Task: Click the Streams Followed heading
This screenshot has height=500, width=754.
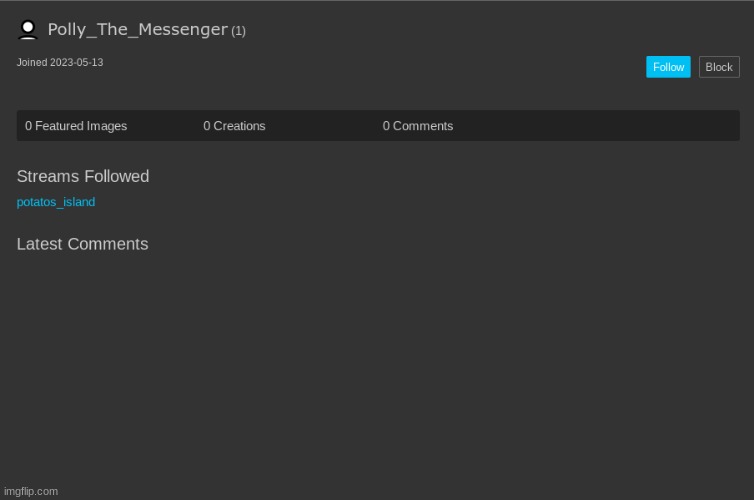Action: click(x=83, y=177)
